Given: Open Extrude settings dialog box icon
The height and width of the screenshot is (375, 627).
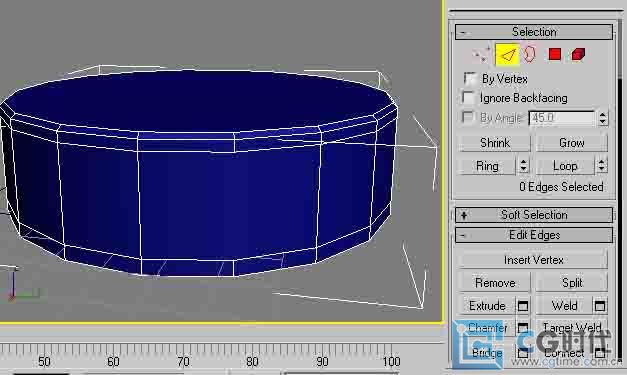Looking at the screenshot, I should pyautogui.click(x=523, y=306).
